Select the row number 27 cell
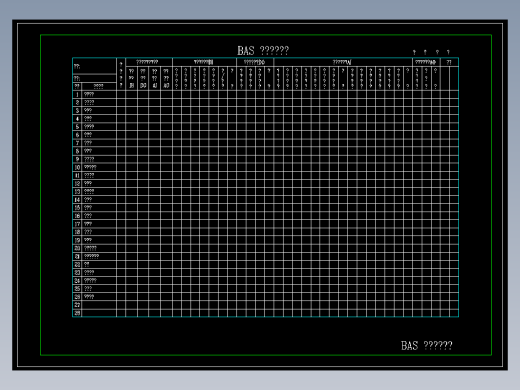The image size is (520, 390). click(x=77, y=305)
